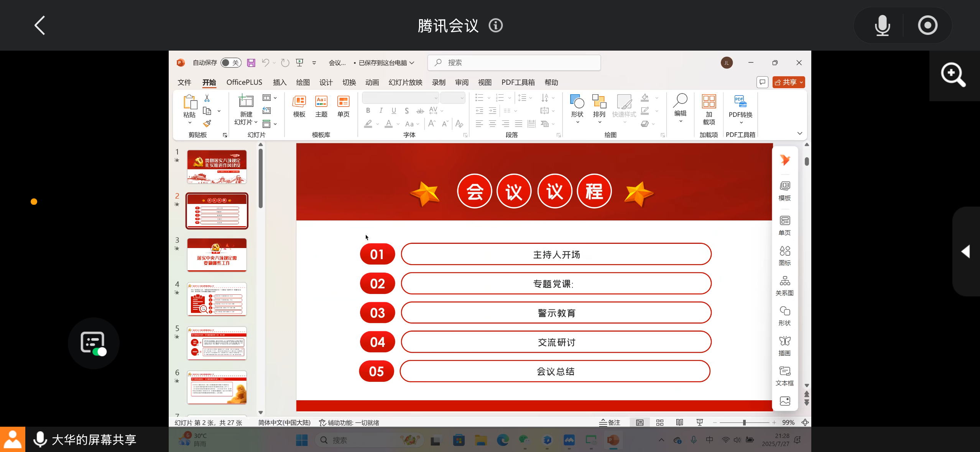Click the 备注 notes button
Screen dimensions: 980x452
pos(610,422)
